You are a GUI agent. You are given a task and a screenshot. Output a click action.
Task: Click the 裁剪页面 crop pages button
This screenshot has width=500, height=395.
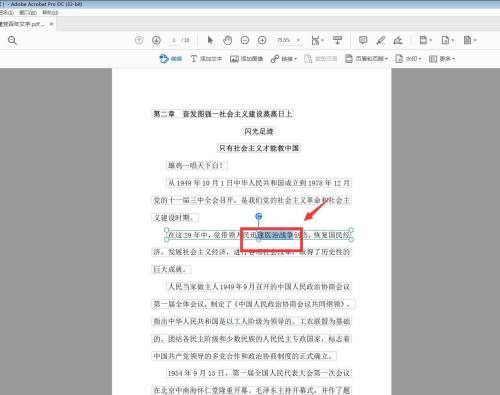click(321, 59)
